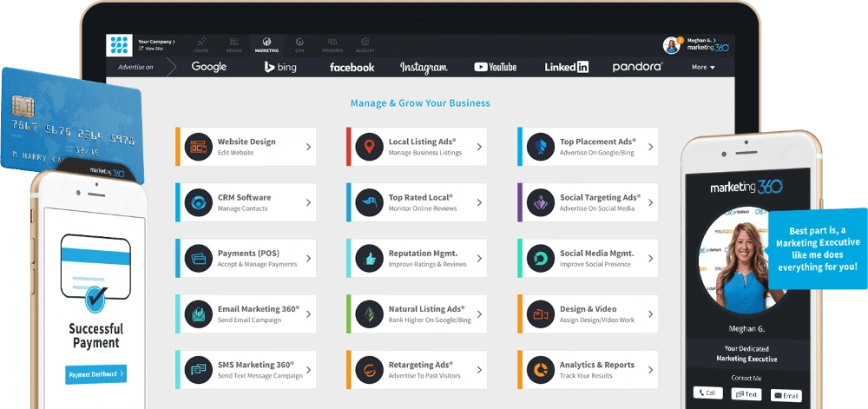Click the Natural Listing Ads leaf icon
The height and width of the screenshot is (409, 868).
[369, 313]
